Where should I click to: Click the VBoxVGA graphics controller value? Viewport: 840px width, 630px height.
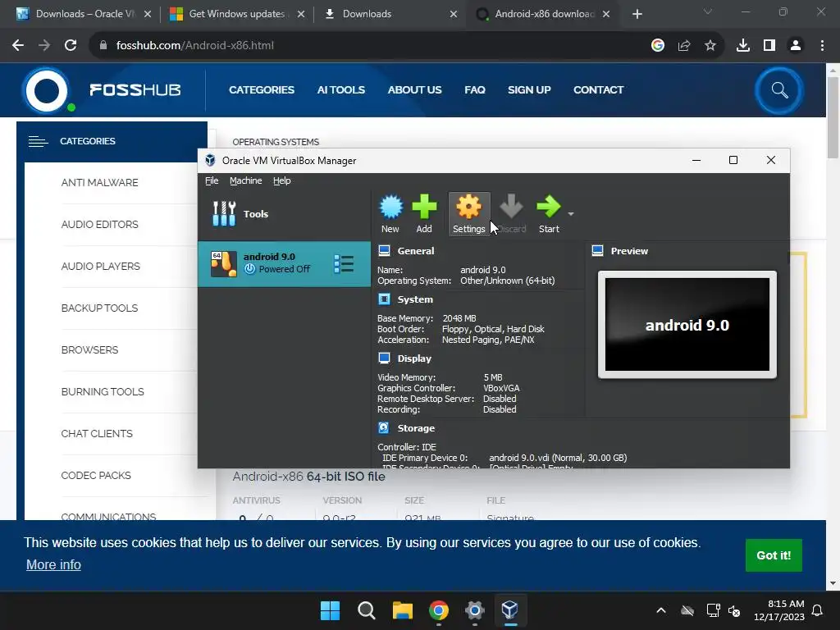click(501, 388)
